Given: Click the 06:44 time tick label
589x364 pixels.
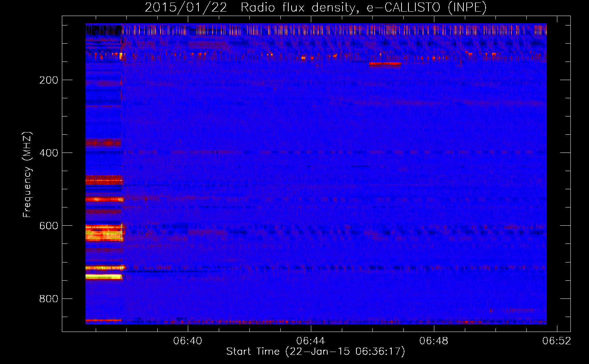Looking at the screenshot, I should pyautogui.click(x=311, y=341).
